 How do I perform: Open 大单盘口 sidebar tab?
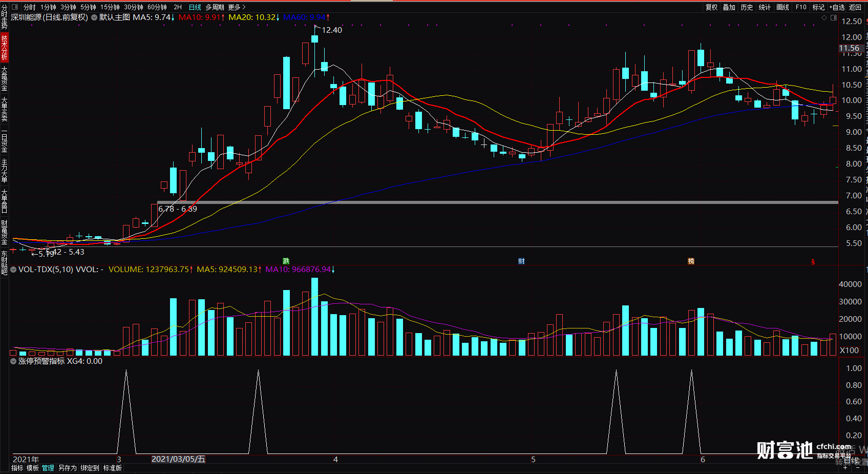pyautogui.click(x=4, y=201)
